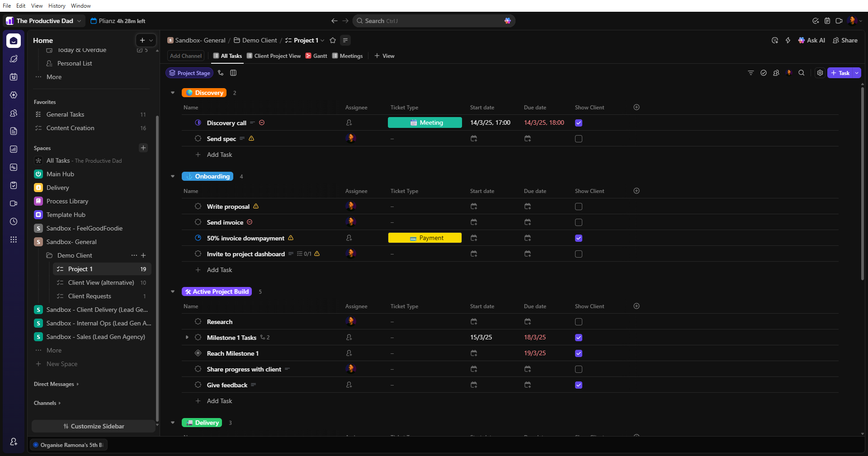The height and width of the screenshot is (456, 868).
Task: Switch to the Gantt view tab
Action: click(316, 56)
